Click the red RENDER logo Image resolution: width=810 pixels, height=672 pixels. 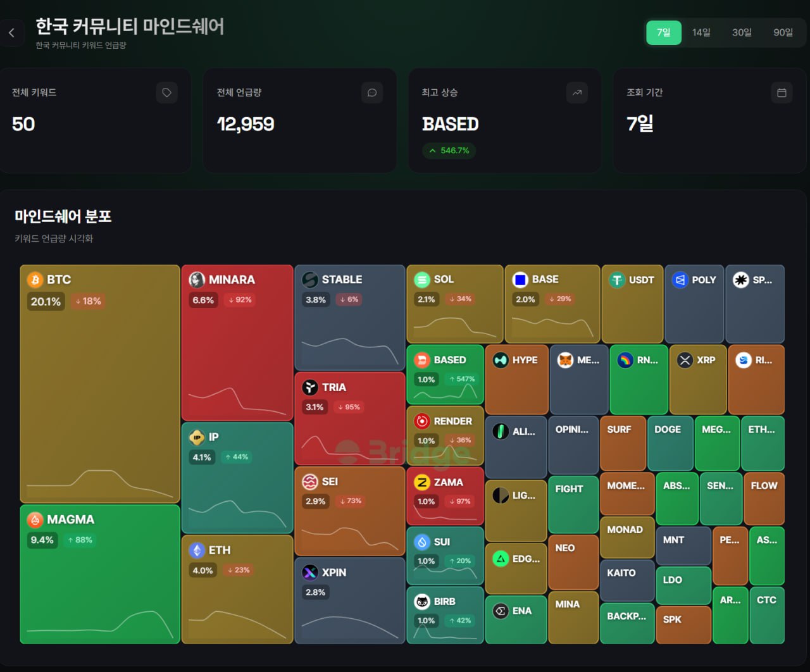(x=422, y=421)
